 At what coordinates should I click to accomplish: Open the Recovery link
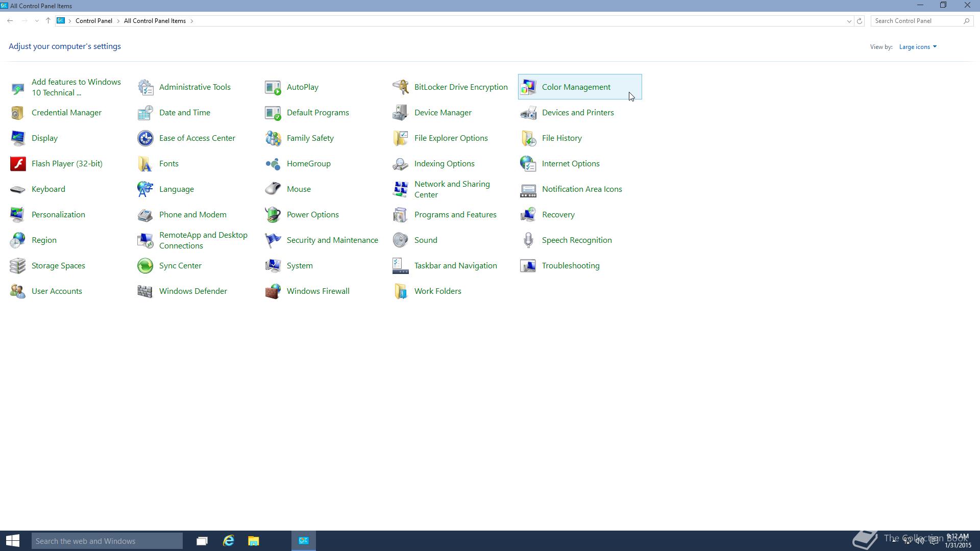(558, 215)
